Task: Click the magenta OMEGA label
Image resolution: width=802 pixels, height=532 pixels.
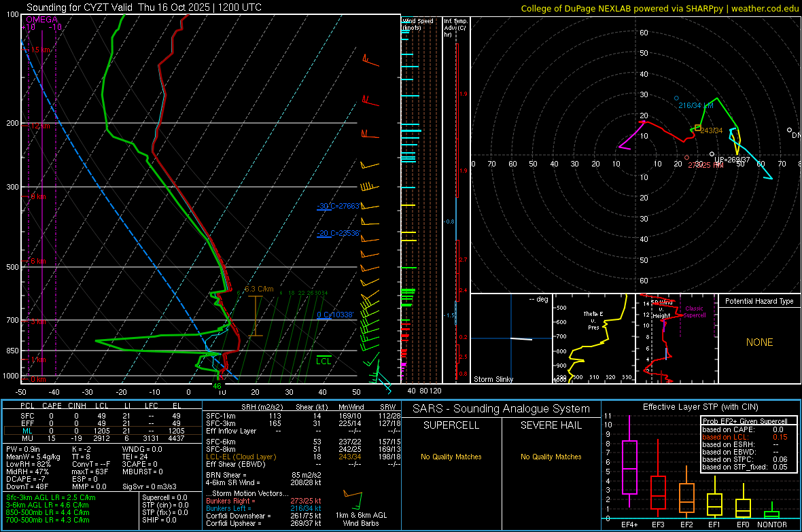Action: point(41,20)
